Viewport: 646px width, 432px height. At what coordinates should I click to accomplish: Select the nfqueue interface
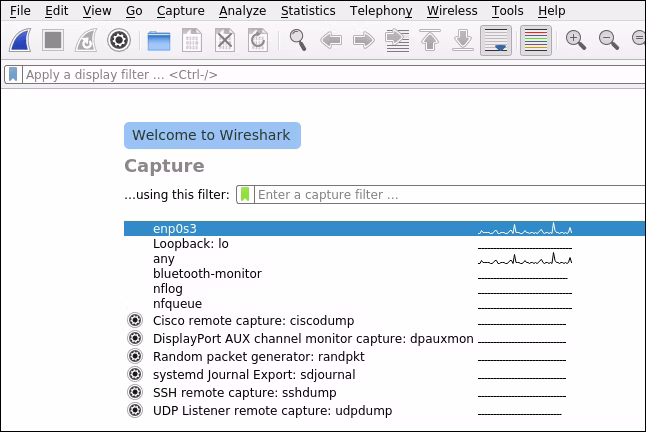click(x=385, y=304)
